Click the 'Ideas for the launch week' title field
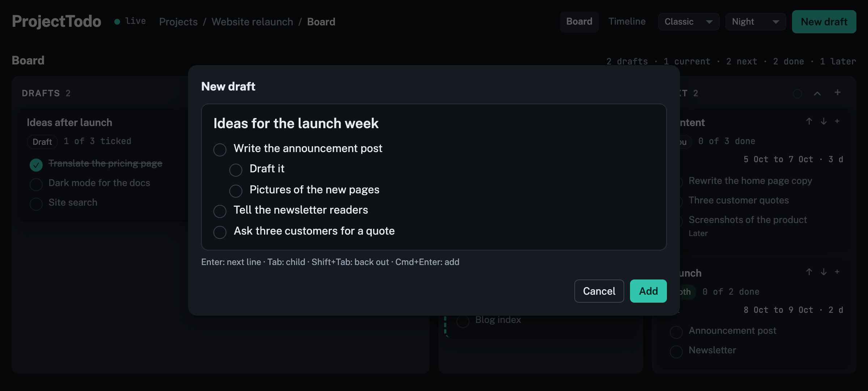Screen dimensions: 868x391 click(296, 123)
